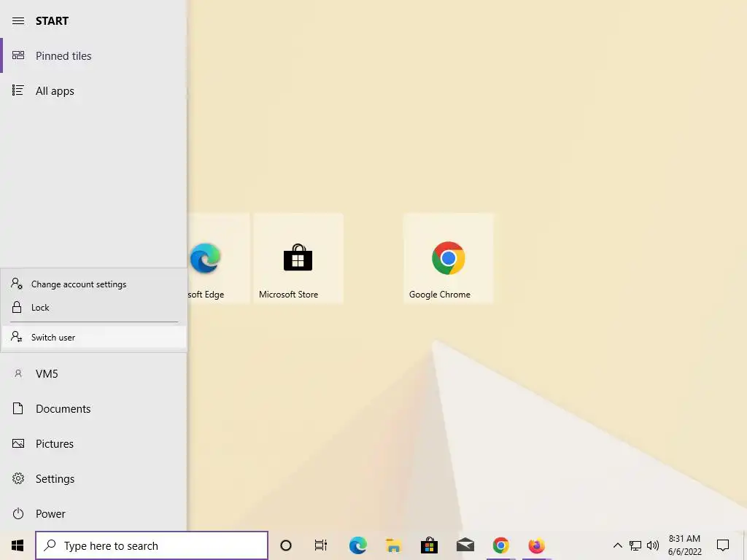747x560 pixels.
Task: Open Microsoft Store from the taskbar
Action: (x=429, y=545)
